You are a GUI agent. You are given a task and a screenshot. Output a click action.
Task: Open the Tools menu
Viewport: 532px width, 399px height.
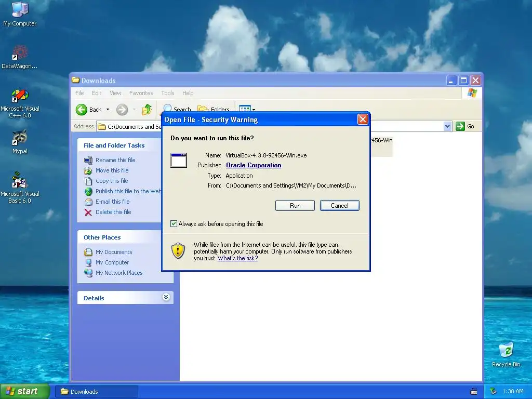pos(168,93)
